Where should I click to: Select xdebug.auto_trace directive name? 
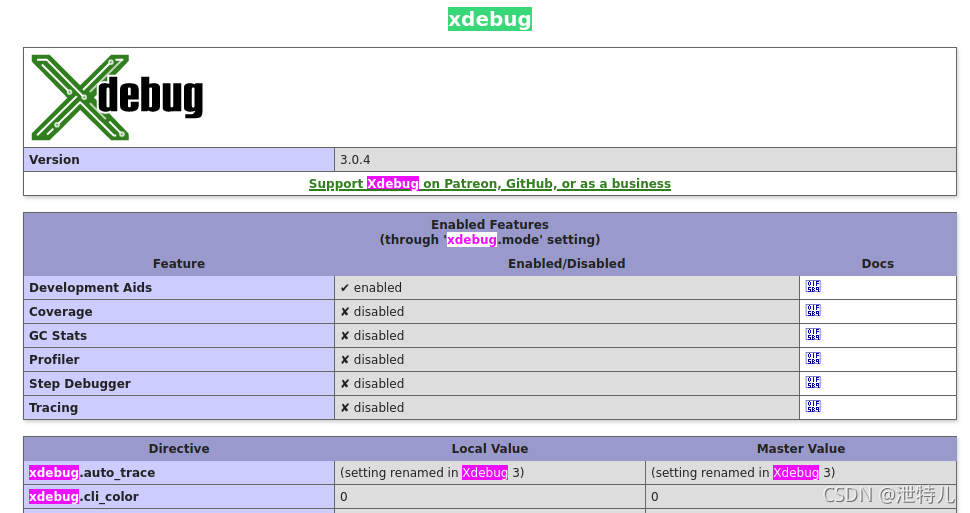click(x=92, y=473)
